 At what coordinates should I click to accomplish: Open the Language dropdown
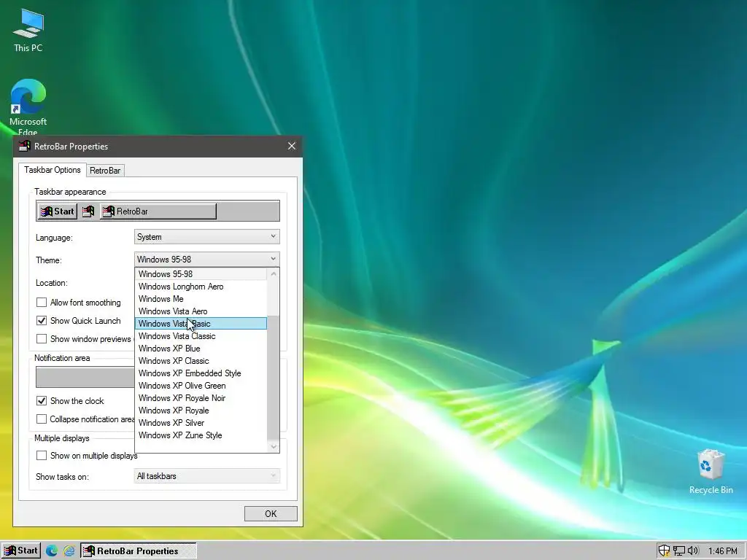pos(206,237)
